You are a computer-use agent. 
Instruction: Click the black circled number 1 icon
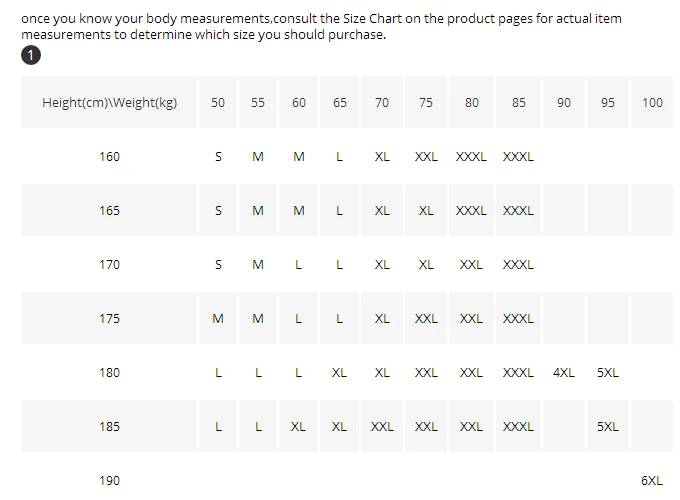(x=31, y=55)
